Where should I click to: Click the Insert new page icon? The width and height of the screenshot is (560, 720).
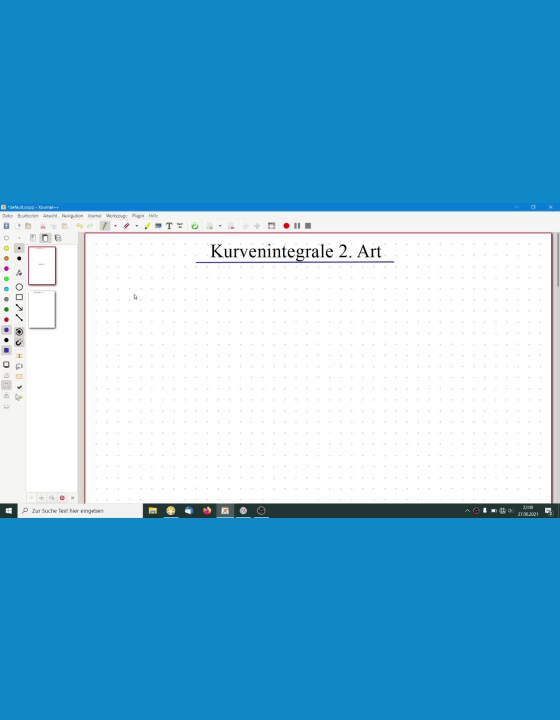click(210, 225)
